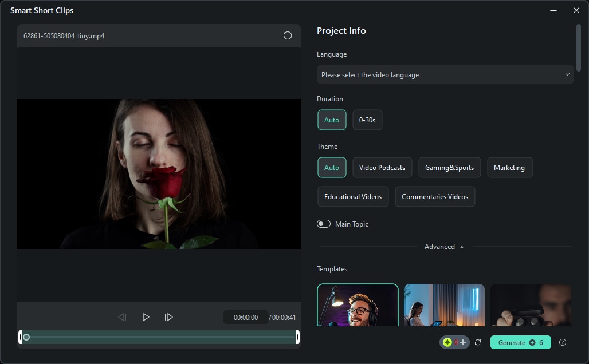Image resolution: width=589 pixels, height=364 pixels.
Task: Click the file name 62861-505080404_tiny.mp4
Action: click(x=64, y=36)
